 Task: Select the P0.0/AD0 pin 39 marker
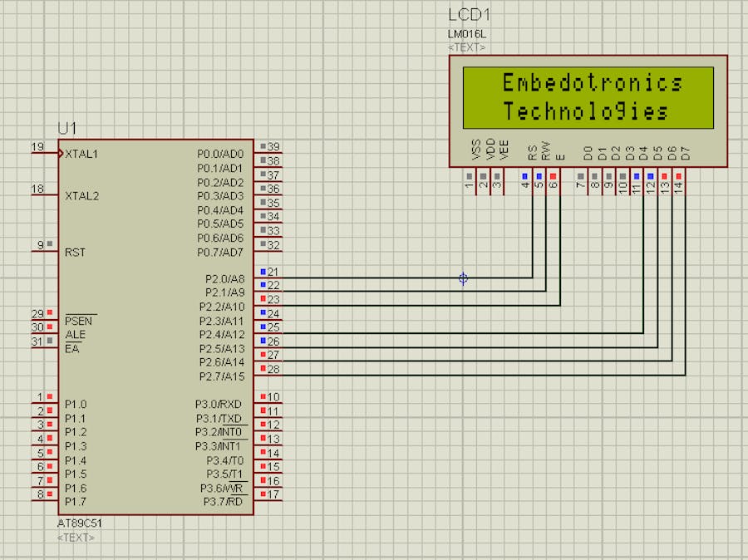click(x=263, y=146)
